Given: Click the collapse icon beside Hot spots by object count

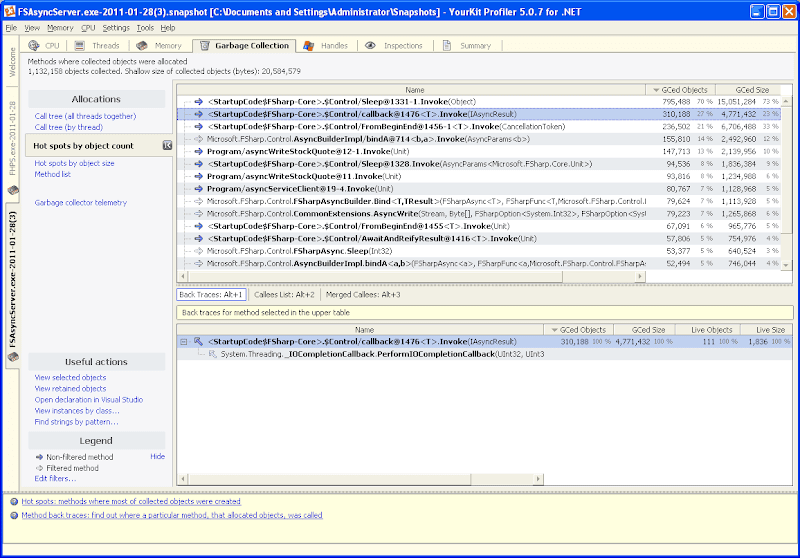Looking at the screenshot, I should pyautogui.click(x=167, y=146).
